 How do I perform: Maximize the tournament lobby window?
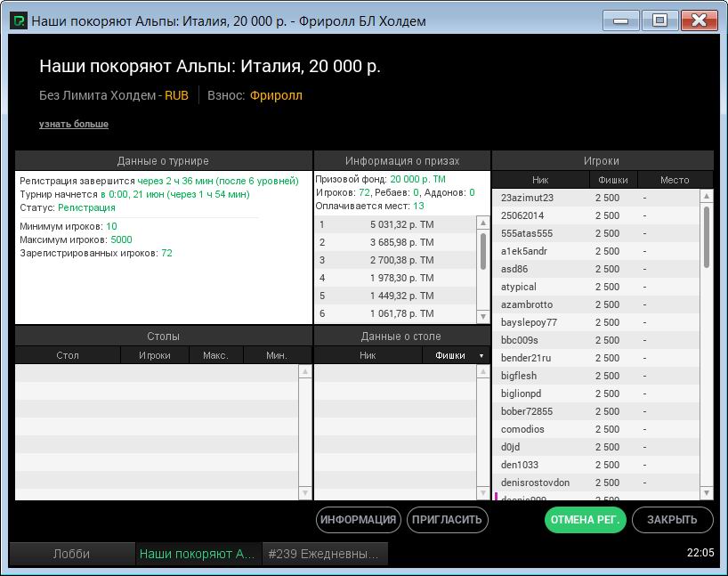(659, 20)
